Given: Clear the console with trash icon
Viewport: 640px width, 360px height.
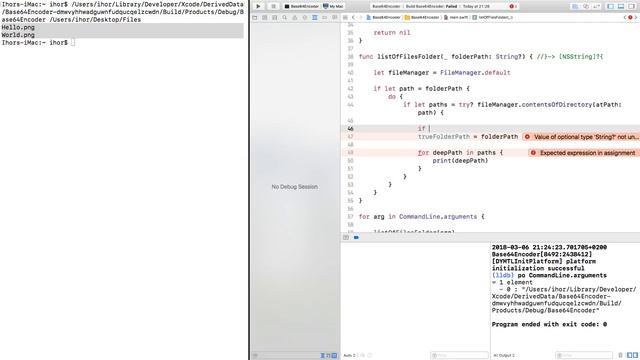Looking at the screenshot, I should (620, 356).
